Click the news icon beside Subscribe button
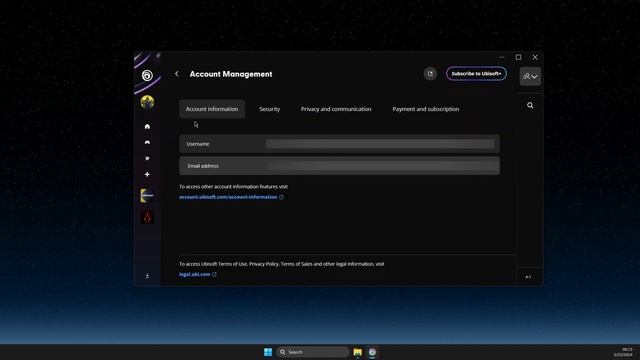 pos(430,74)
